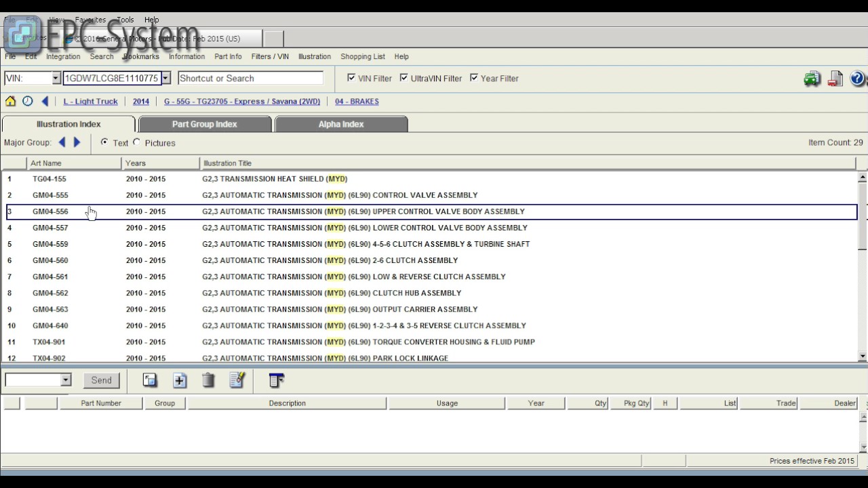Open the Shopping List menu
Viewport: 868px width, 488px height.
[363, 57]
